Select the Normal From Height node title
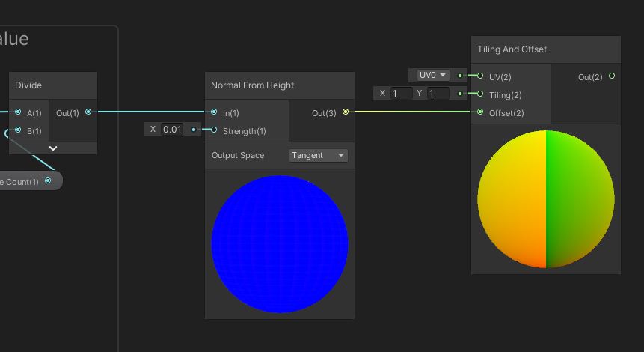This screenshot has width=644, height=352. click(x=253, y=85)
